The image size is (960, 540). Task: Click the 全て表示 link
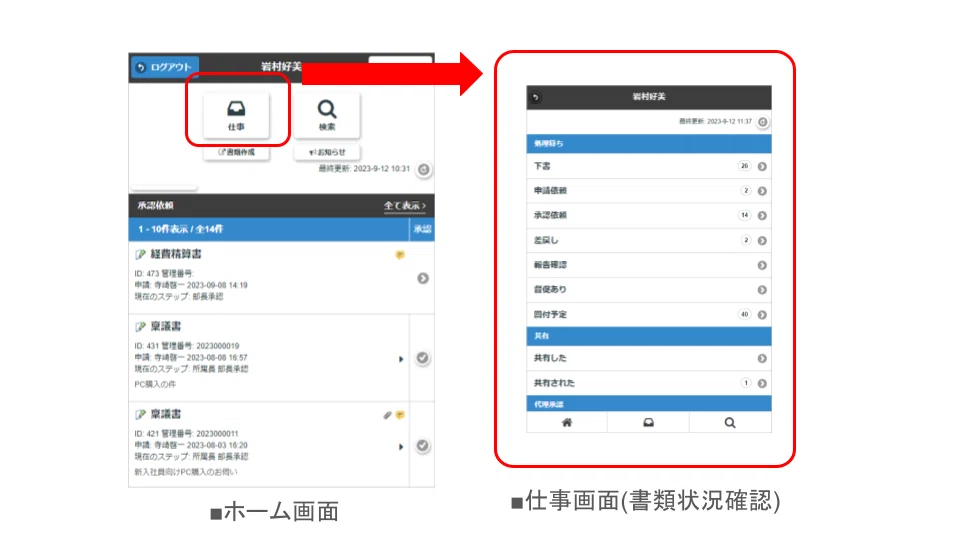(405, 206)
